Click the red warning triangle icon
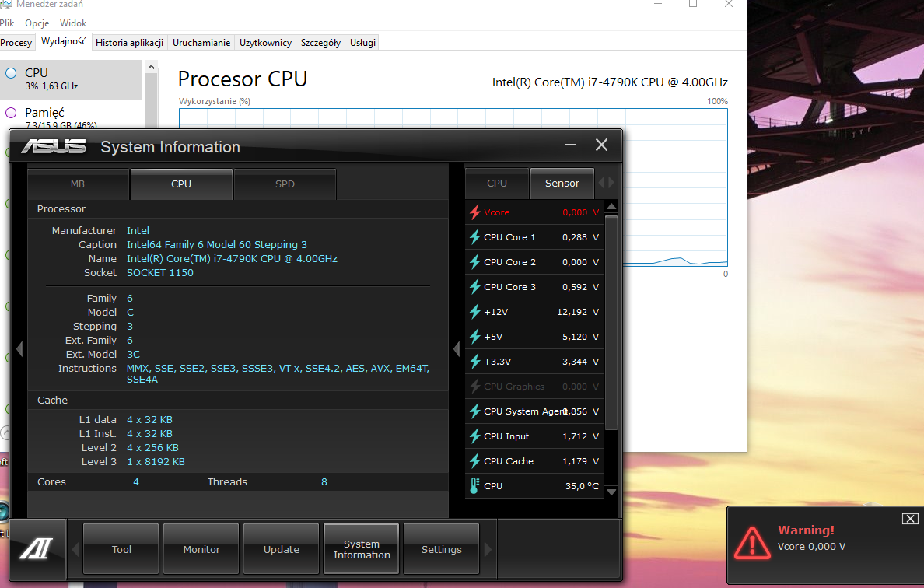The height and width of the screenshot is (588, 924). 752,543
